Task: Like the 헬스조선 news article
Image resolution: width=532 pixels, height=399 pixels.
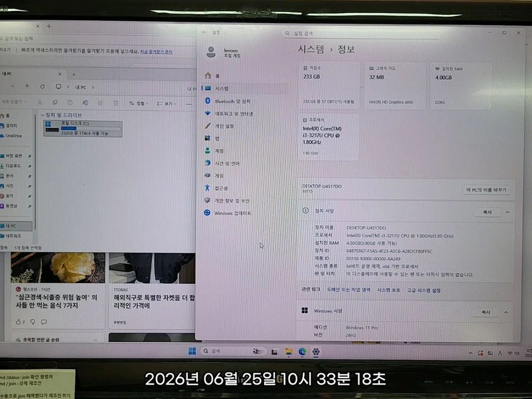Action: tap(19, 322)
